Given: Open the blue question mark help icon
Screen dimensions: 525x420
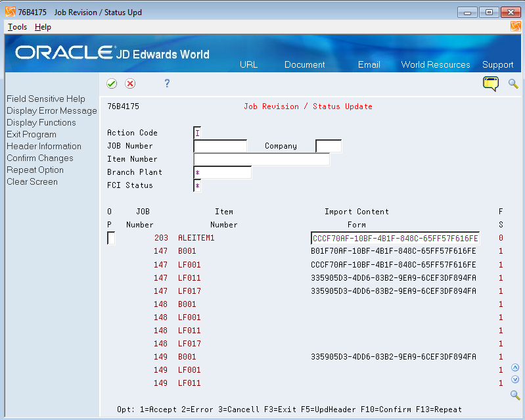Looking at the screenshot, I should pos(167,83).
